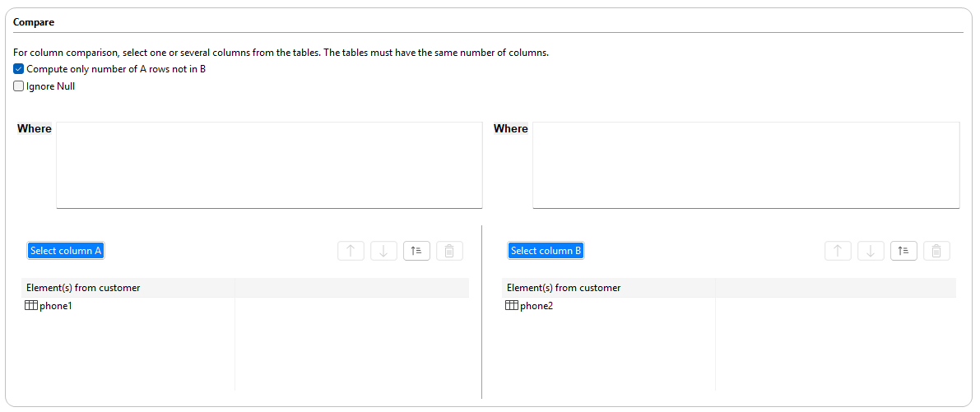Click the sort icon for column B list
The height and width of the screenshot is (412, 980).
(x=903, y=251)
